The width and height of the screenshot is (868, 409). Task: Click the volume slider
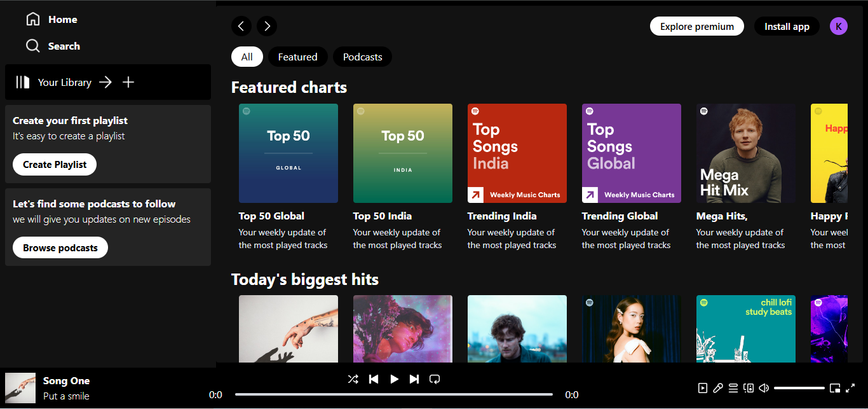pos(799,388)
